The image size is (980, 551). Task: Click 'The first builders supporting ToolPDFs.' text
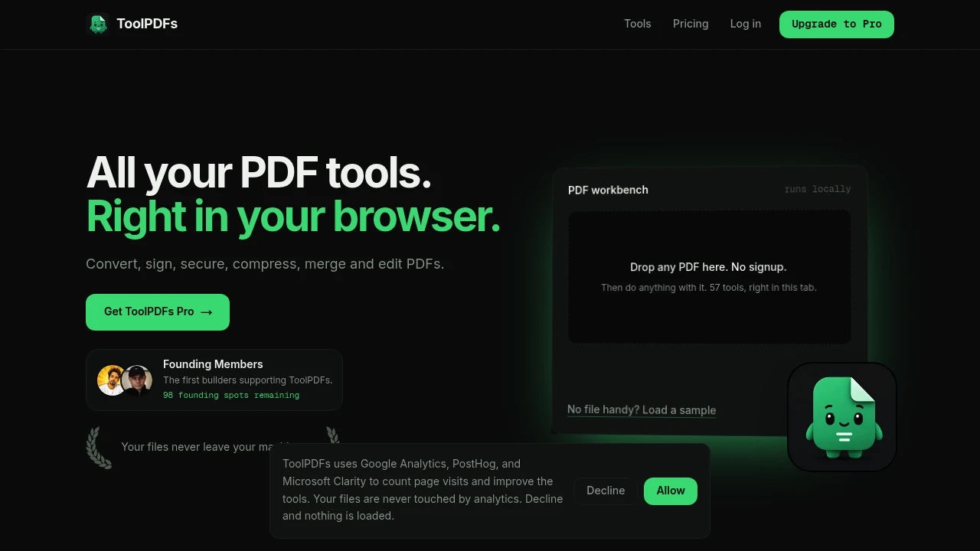247,380
